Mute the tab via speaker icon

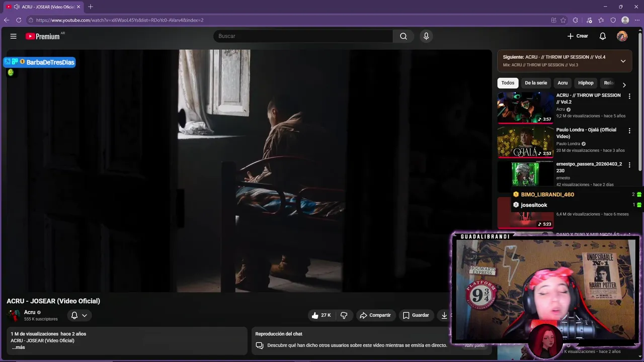17,7
